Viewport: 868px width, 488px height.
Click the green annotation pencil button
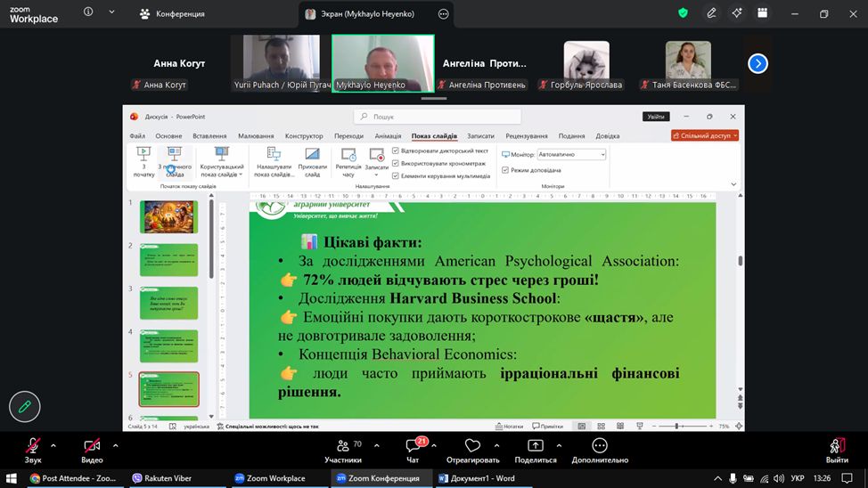tap(24, 406)
